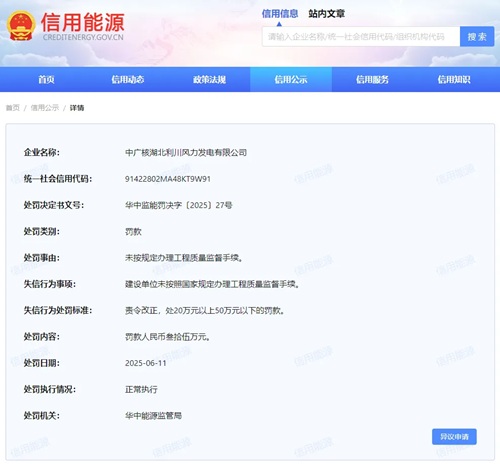Click the 处罚类别 field label
Viewport: 500px width, 464px height.
pyautogui.click(x=42, y=231)
